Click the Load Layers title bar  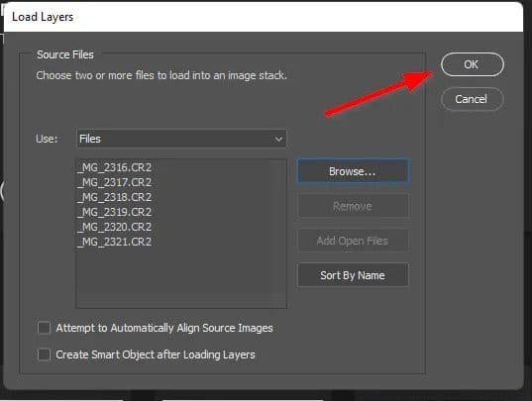[264, 17]
